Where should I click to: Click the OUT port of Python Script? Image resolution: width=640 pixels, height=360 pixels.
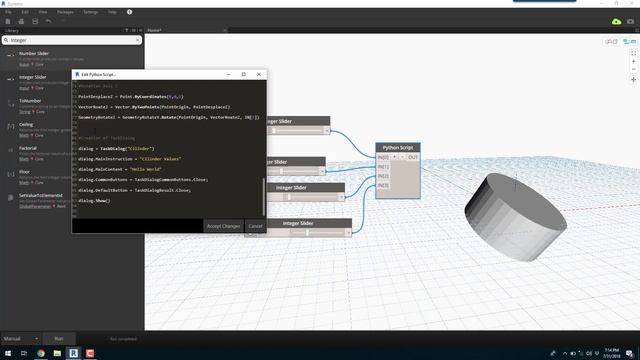[413, 157]
